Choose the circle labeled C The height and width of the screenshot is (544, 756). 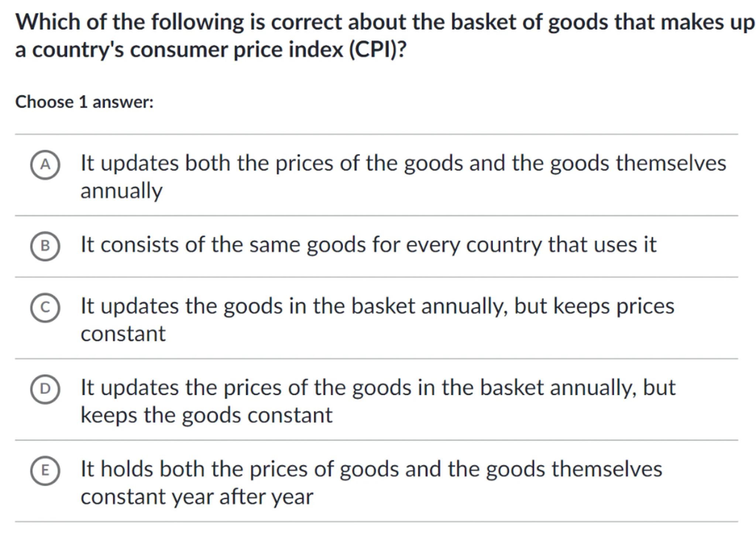[x=45, y=307]
